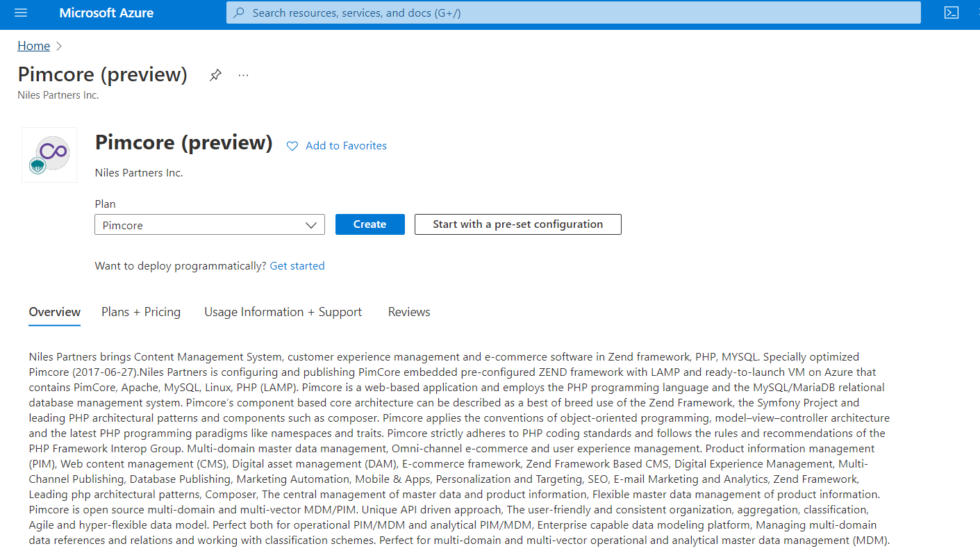This screenshot has height=553, width=980.
Task: Go to Home via breadcrumb
Action: coord(33,46)
